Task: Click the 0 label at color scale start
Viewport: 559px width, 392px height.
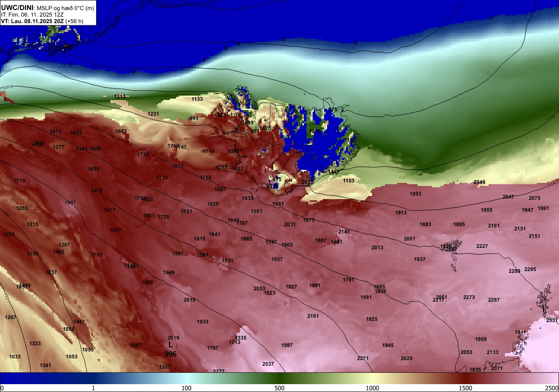Action: [x=2, y=388]
